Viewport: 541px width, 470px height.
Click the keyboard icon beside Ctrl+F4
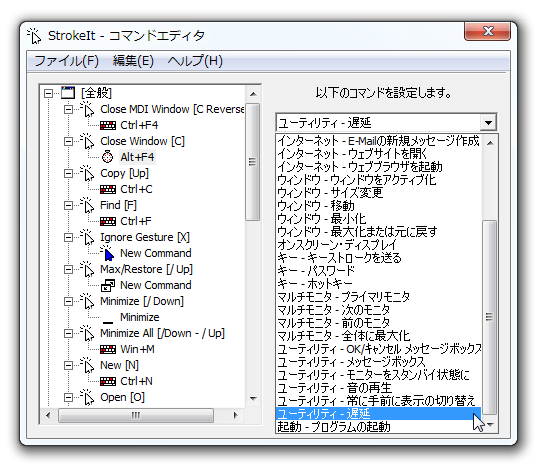108,125
